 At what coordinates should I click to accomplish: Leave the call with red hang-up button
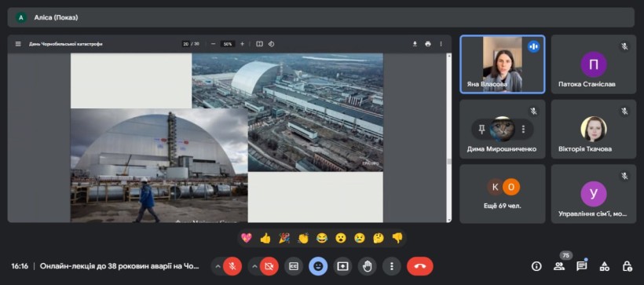point(419,266)
